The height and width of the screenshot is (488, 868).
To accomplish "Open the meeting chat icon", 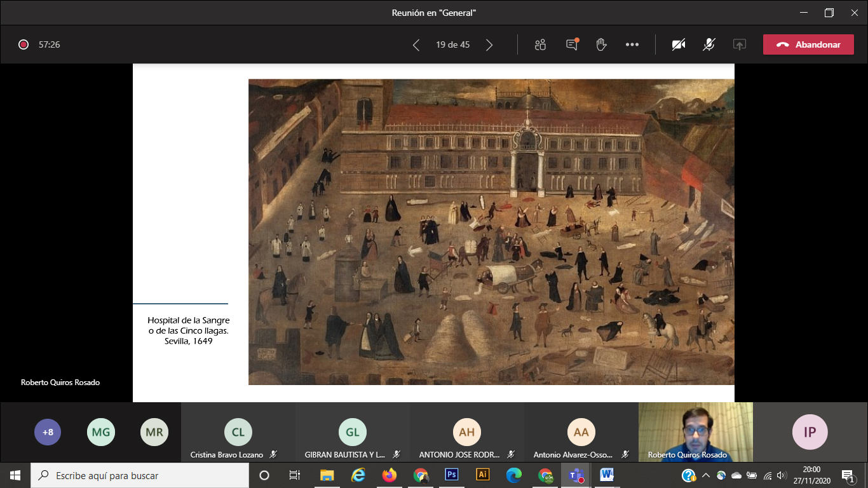I will [572, 44].
